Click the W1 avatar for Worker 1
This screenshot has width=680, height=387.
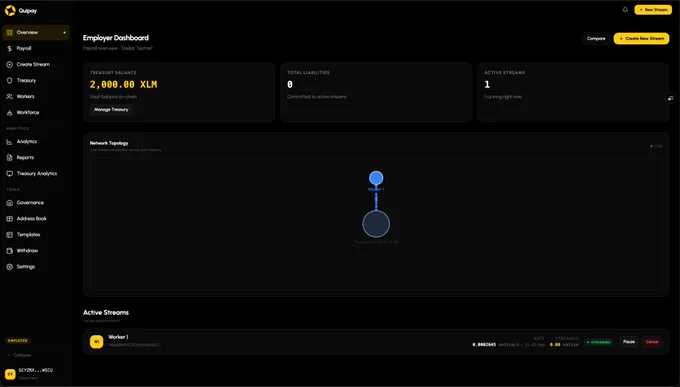click(x=96, y=342)
